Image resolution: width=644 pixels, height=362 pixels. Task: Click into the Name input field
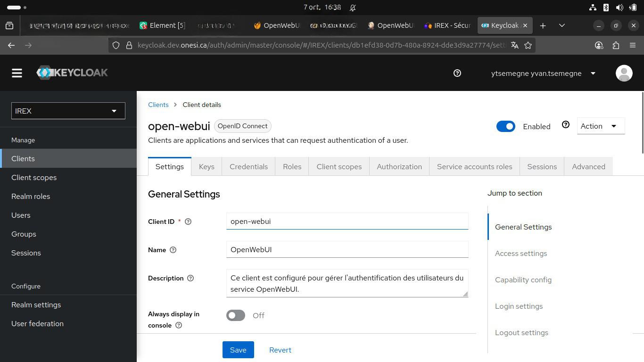tap(347, 250)
